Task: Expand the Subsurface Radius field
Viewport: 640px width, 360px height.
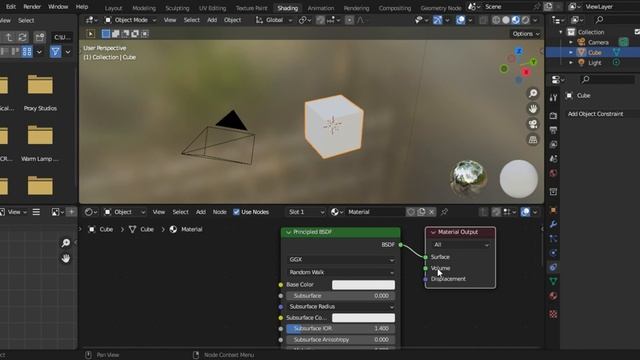Action: click(341, 307)
